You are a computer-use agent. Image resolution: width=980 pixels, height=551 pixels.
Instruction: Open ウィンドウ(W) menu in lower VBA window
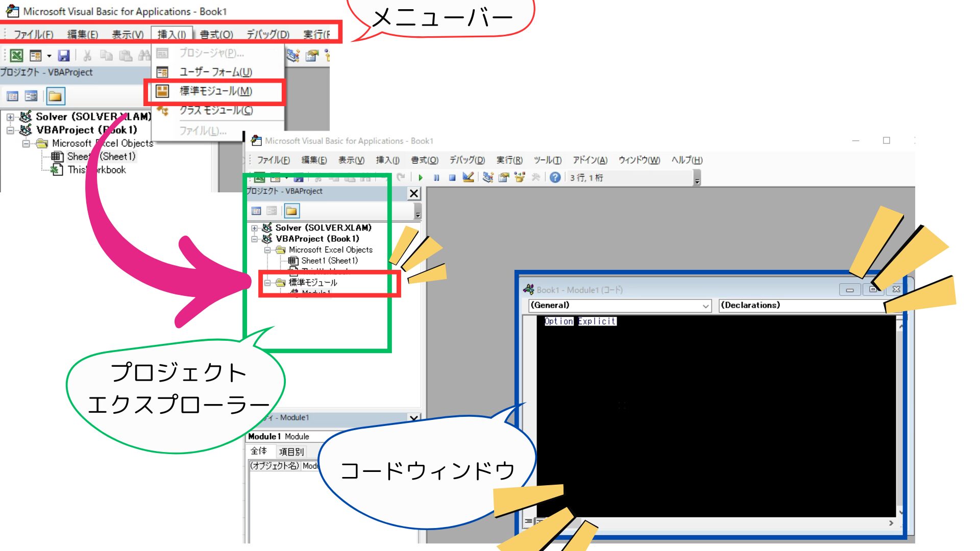coord(639,160)
